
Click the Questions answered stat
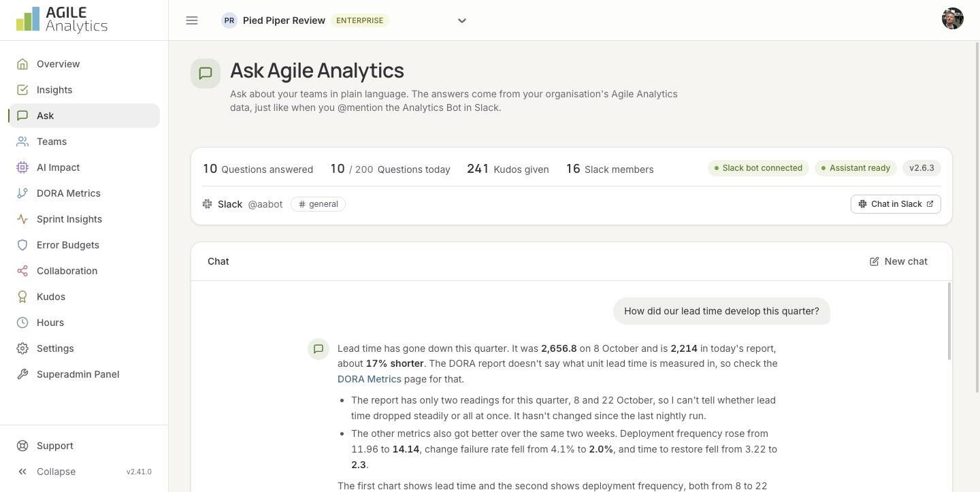pos(258,169)
